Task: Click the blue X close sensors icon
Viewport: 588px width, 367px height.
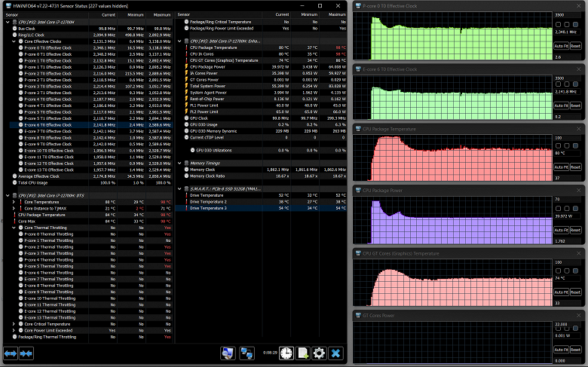Action: pos(336,352)
